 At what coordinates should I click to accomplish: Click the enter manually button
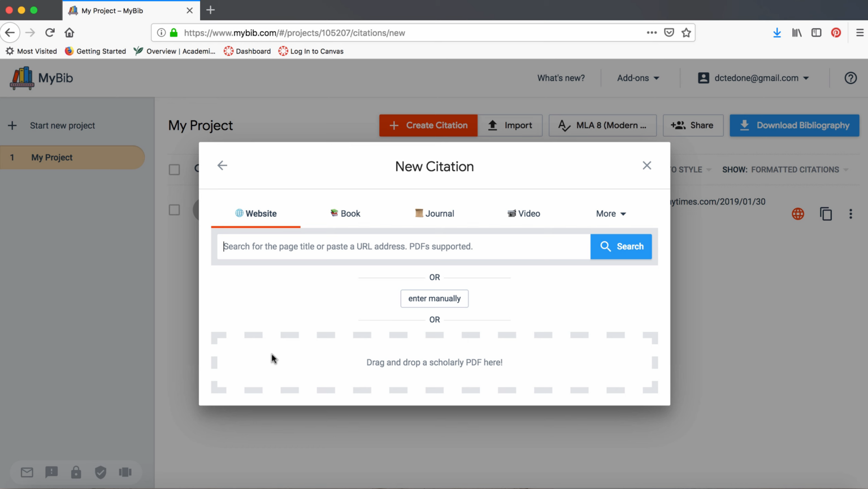(x=434, y=298)
